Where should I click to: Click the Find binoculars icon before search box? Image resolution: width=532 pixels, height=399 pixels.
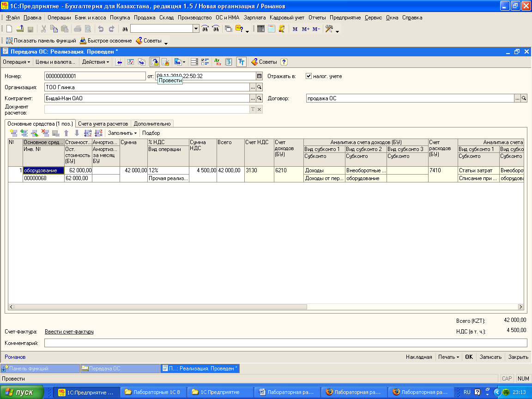125,29
